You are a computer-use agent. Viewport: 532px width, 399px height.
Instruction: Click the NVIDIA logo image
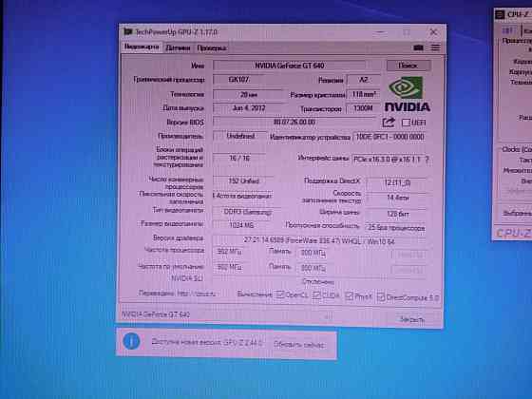point(408,94)
